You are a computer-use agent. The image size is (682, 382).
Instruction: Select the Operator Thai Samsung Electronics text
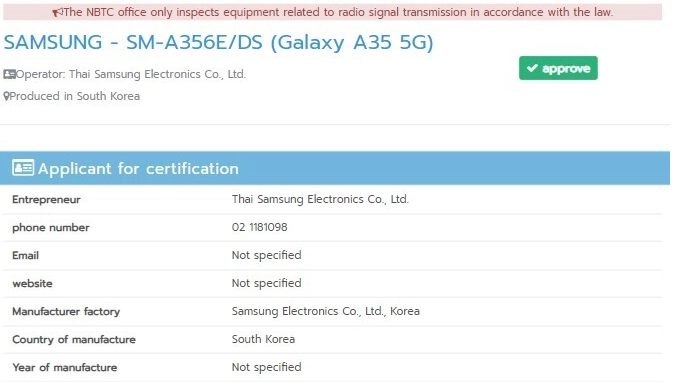(x=130, y=74)
